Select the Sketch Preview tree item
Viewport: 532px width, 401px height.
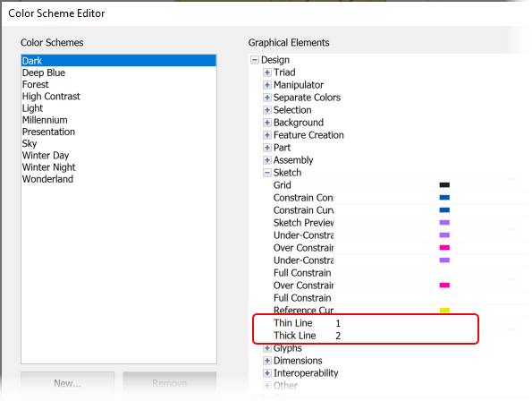click(x=304, y=223)
